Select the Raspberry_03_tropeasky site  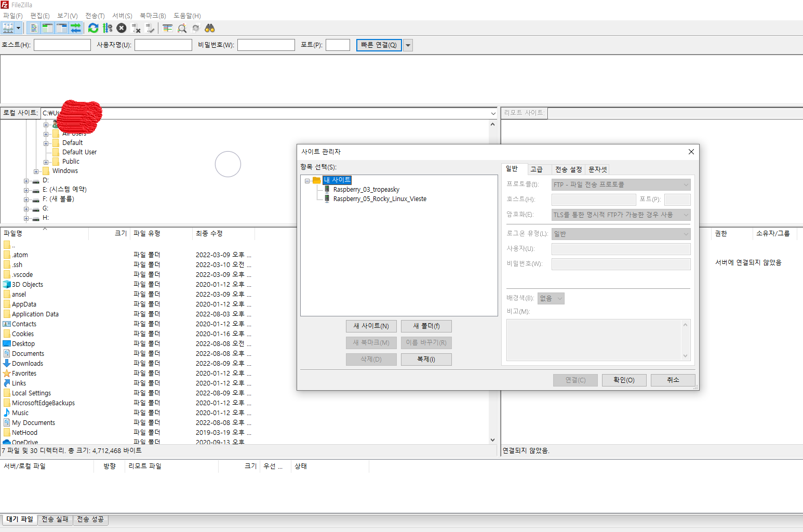[x=366, y=190]
